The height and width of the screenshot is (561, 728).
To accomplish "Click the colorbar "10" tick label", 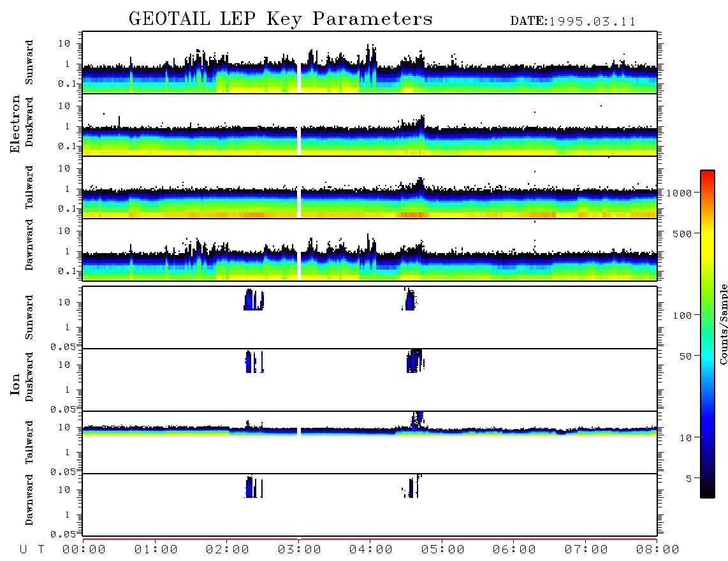I will pyautogui.click(x=685, y=437).
